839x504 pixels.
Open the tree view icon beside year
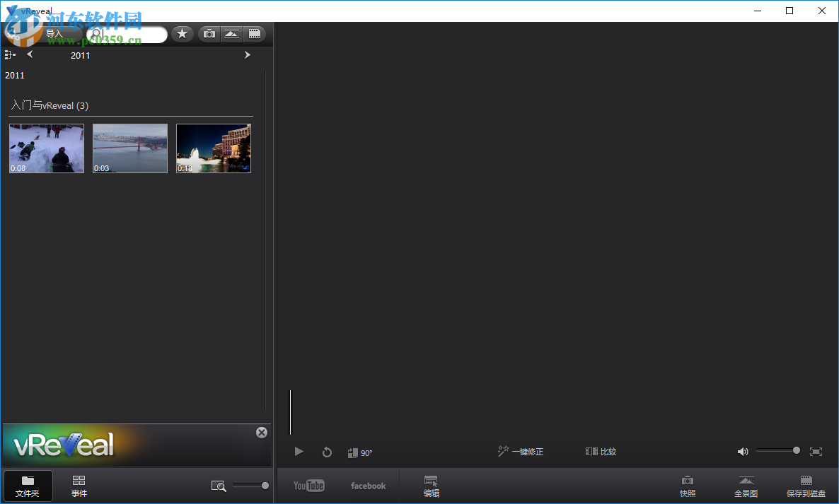tap(10, 54)
